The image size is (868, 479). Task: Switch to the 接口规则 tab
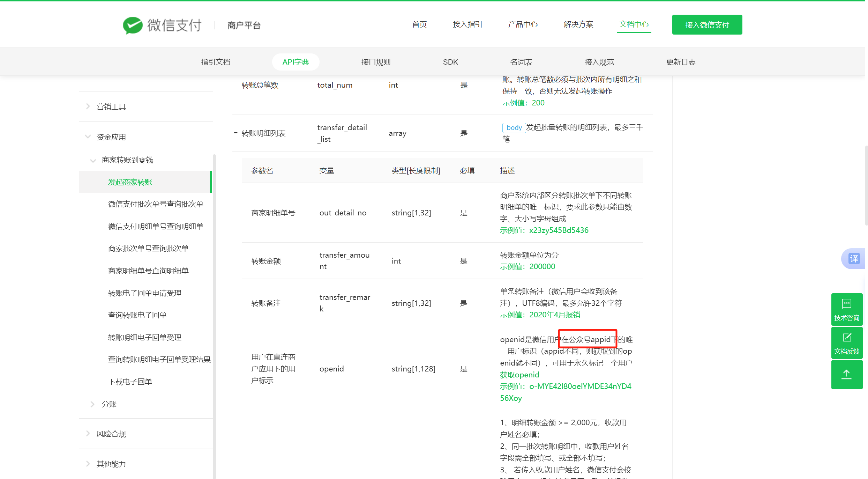tap(376, 62)
